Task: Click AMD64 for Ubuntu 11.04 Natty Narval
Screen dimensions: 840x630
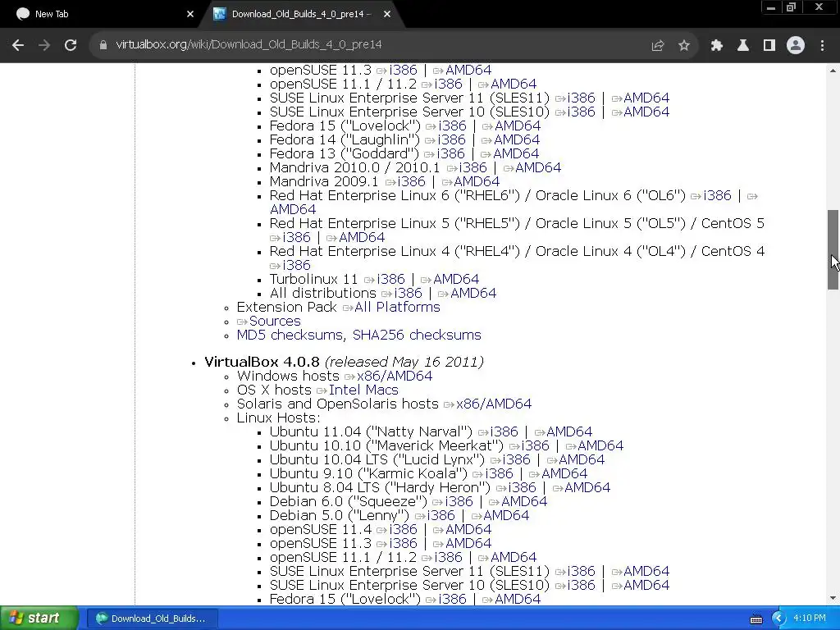Action: click(x=569, y=431)
